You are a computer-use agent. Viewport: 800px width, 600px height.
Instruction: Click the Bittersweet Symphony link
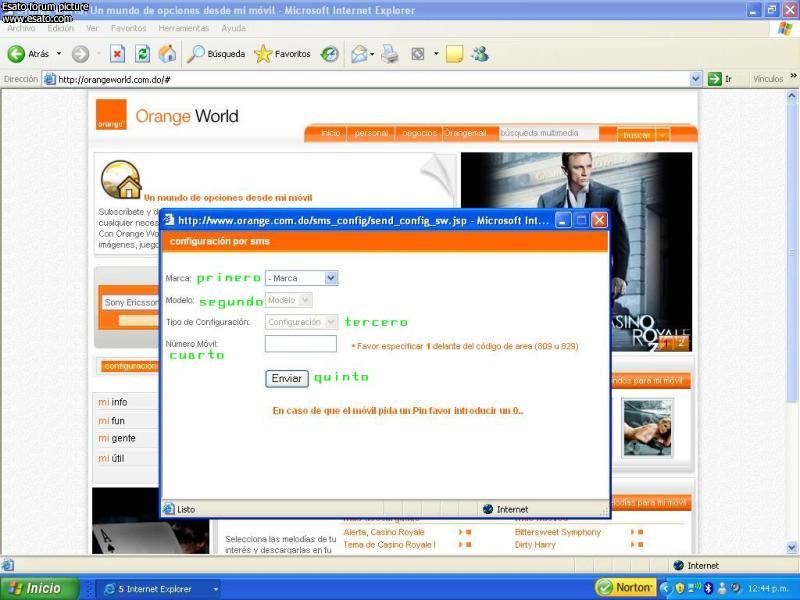558,532
